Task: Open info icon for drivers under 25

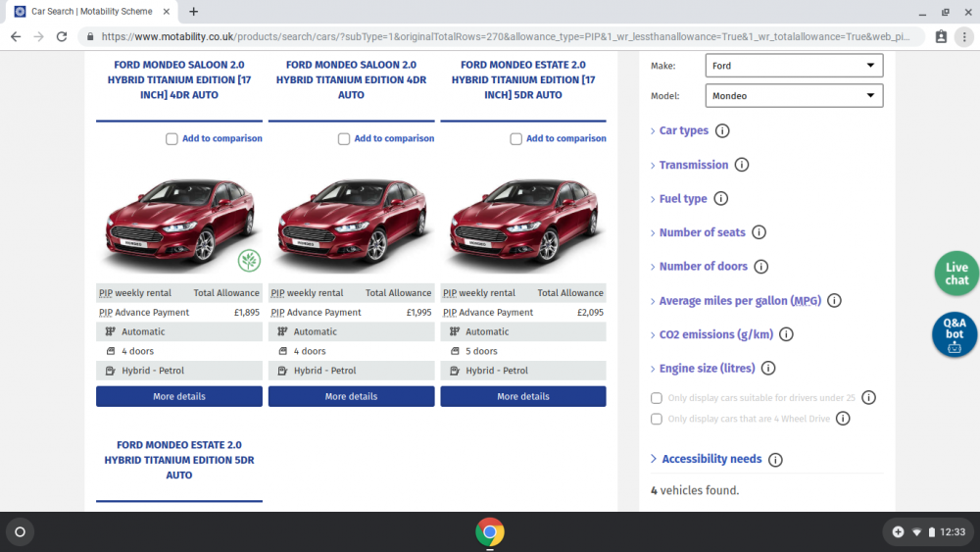Action: point(868,398)
